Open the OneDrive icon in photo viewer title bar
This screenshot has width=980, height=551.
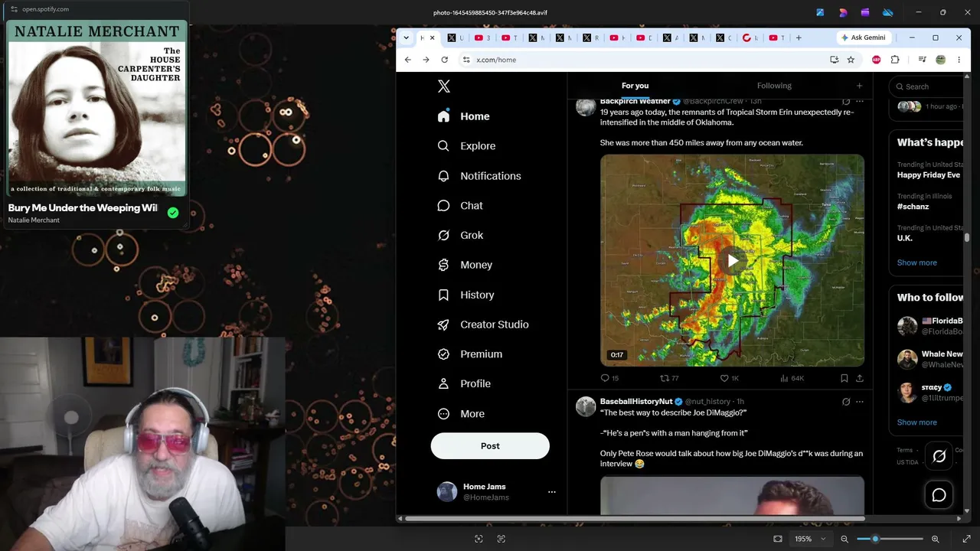(x=888, y=12)
